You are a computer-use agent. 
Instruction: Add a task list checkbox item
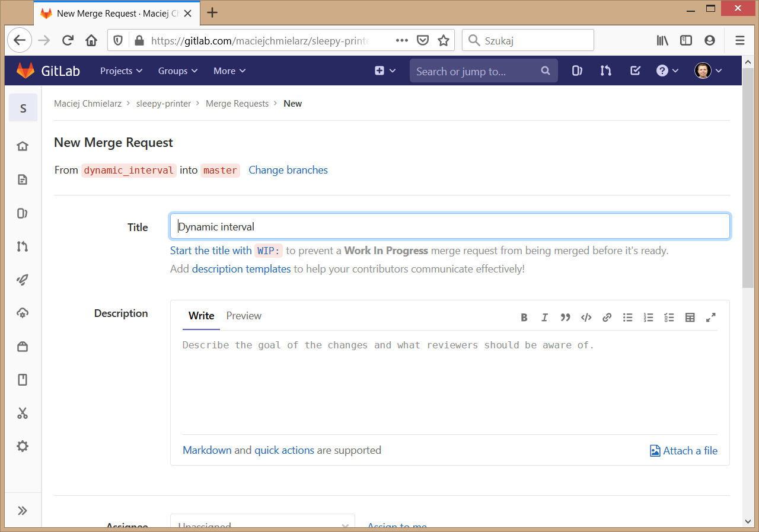669,318
